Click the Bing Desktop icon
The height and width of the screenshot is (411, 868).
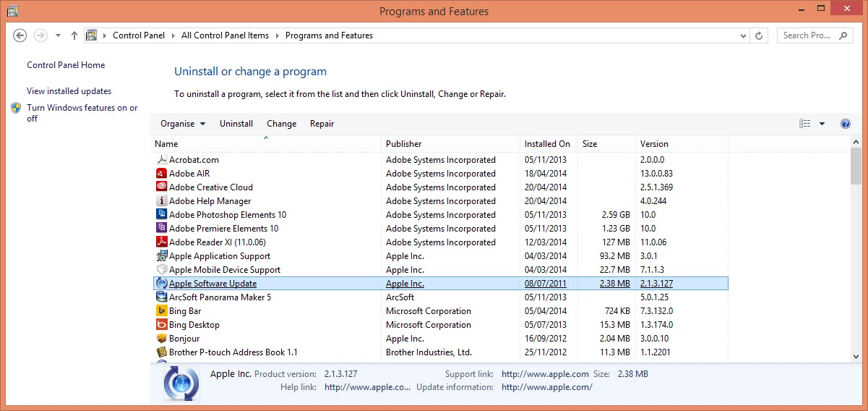pos(162,325)
